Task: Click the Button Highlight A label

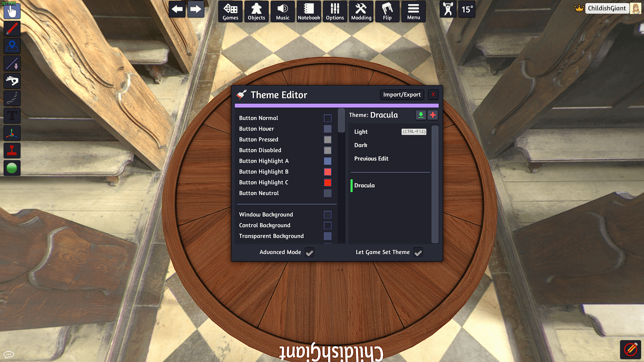Action: point(264,161)
